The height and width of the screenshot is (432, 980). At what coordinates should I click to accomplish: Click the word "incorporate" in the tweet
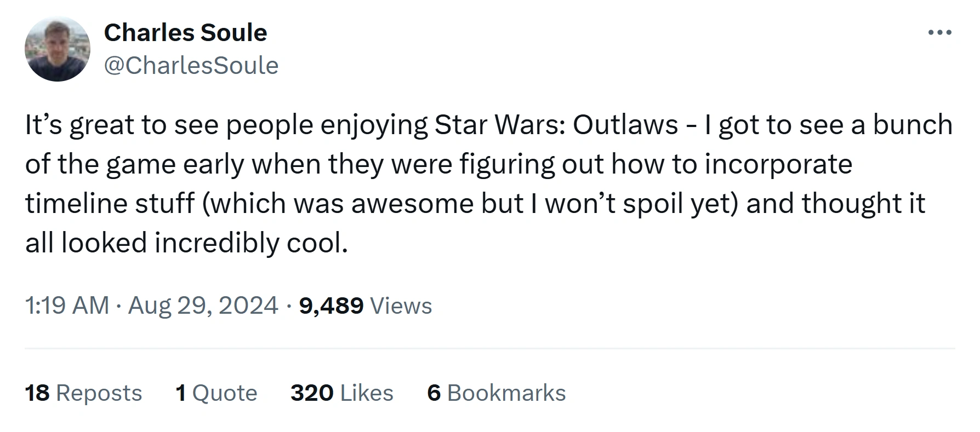tap(778, 164)
